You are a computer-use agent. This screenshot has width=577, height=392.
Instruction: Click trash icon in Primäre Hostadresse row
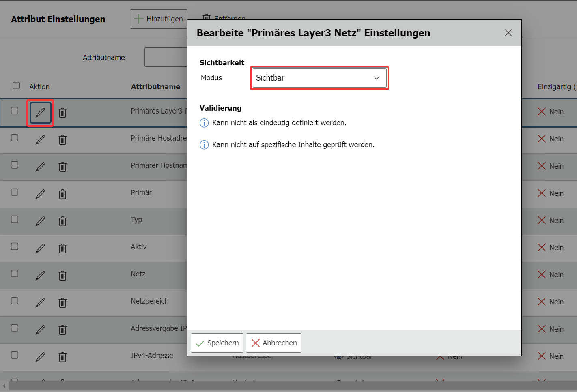(x=62, y=140)
